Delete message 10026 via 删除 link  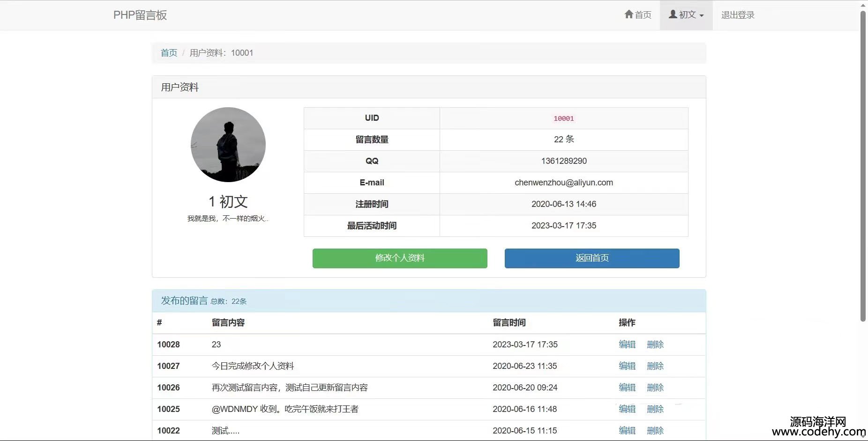[x=655, y=388]
